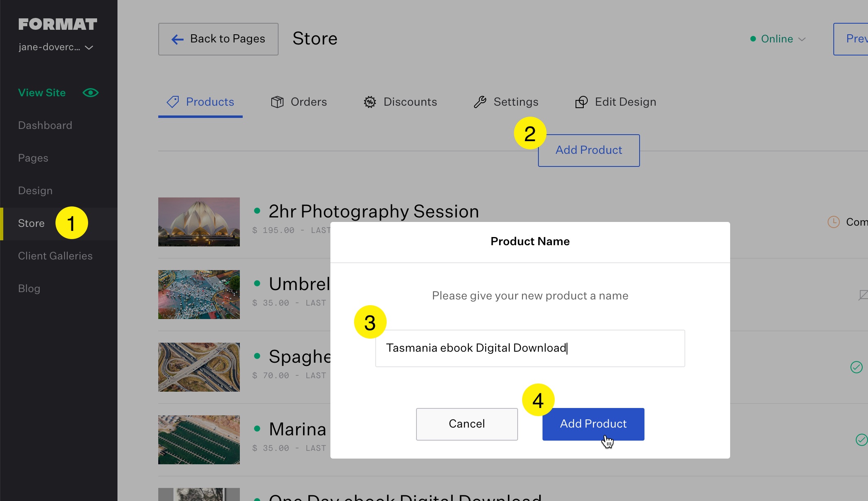Viewport: 868px width, 501px height.
Task: Click the Orders box icon
Action: (x=277, y=102)
